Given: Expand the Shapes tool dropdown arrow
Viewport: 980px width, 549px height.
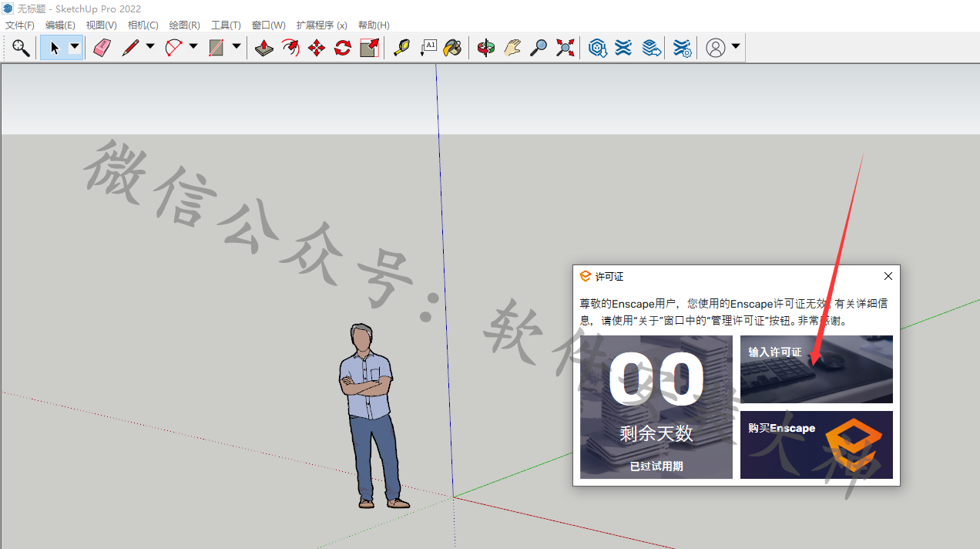Looking at the screenshot, I should coord(236,47).
